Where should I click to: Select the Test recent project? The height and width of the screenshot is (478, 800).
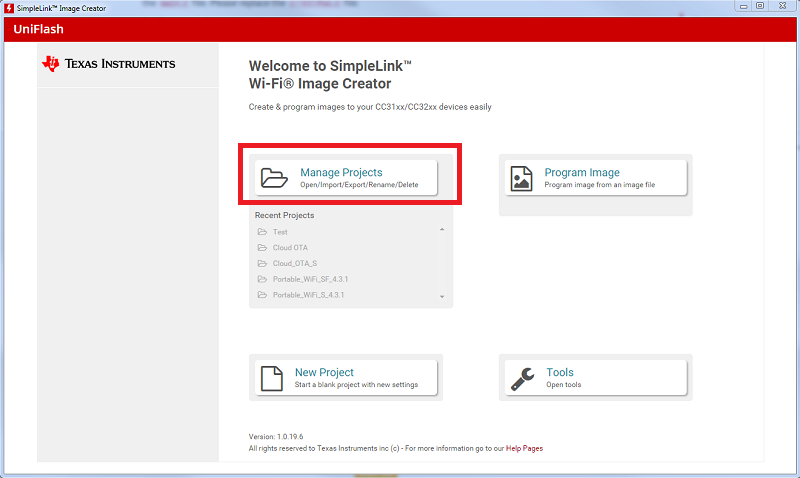point(280,232)
